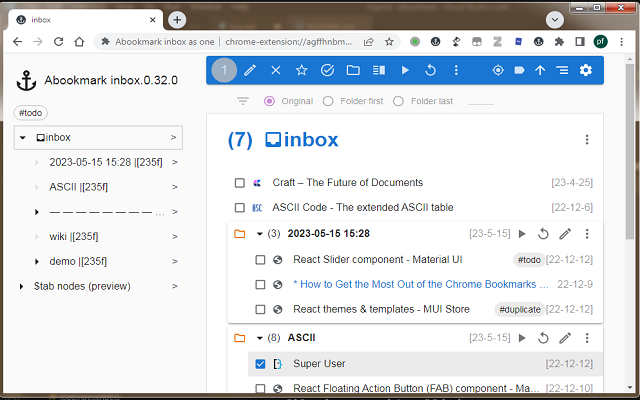Click reload icon on ASCII folder row
The height and width of the screenshot is (400, 640).
click(543, 338)
